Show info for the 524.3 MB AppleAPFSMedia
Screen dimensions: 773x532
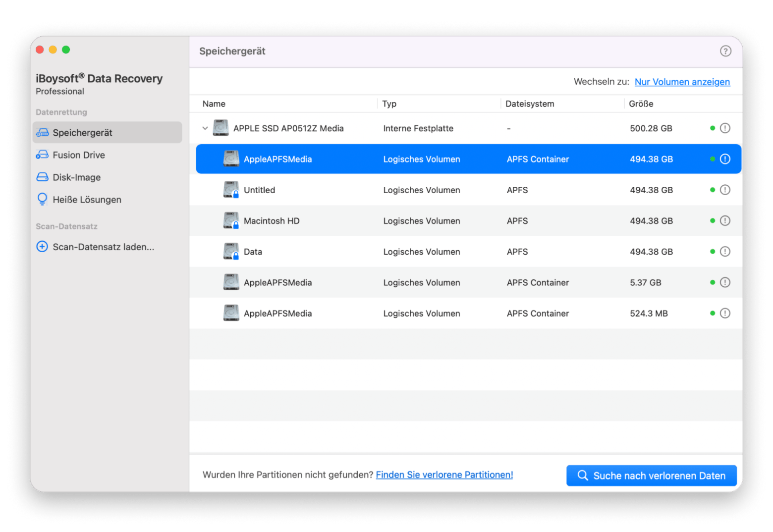[x=725, y=314]
